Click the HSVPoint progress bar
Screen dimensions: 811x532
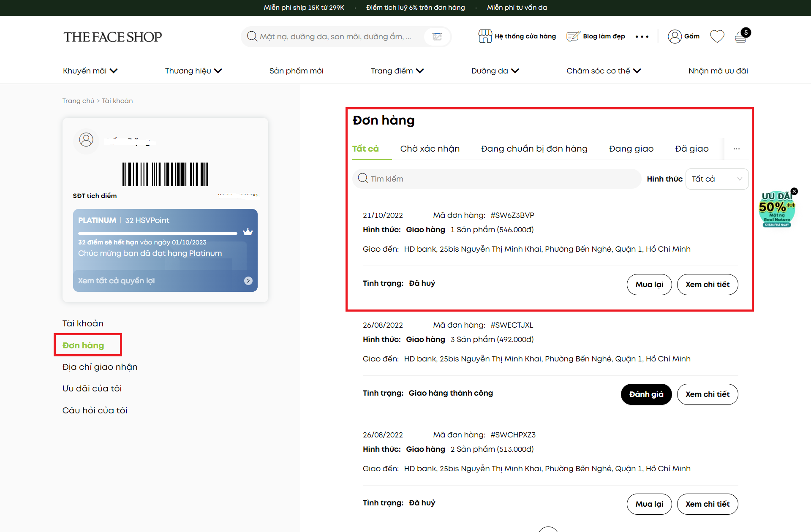[158, 233]
